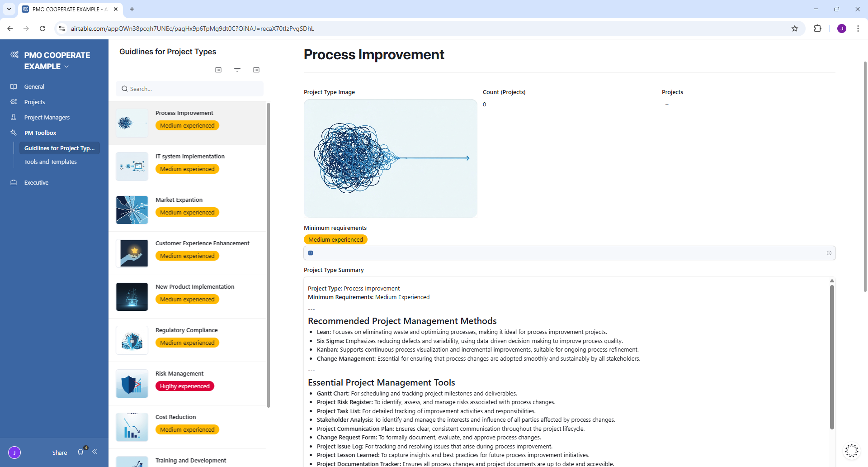The width and height of the screenshot is (868, 467).
Task: Expand the PMO COOPERATE EXAMPLE dropdown
Action: [67, 67]
